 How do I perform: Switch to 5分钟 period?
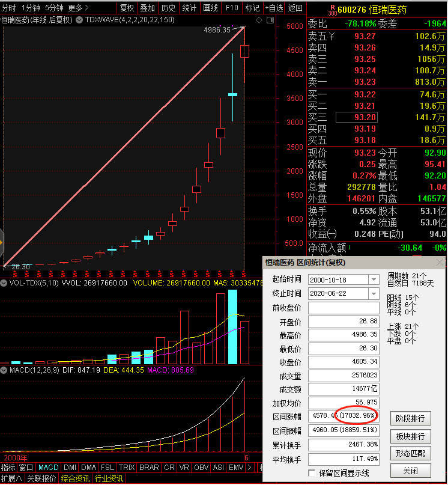tap(54, 8)
